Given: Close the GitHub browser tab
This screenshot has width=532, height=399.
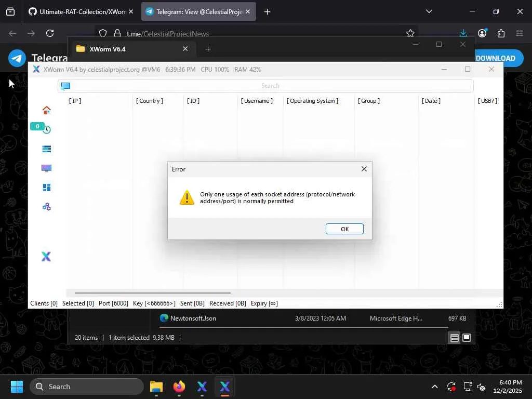Looking at the screenshot, I should point(131,11).
